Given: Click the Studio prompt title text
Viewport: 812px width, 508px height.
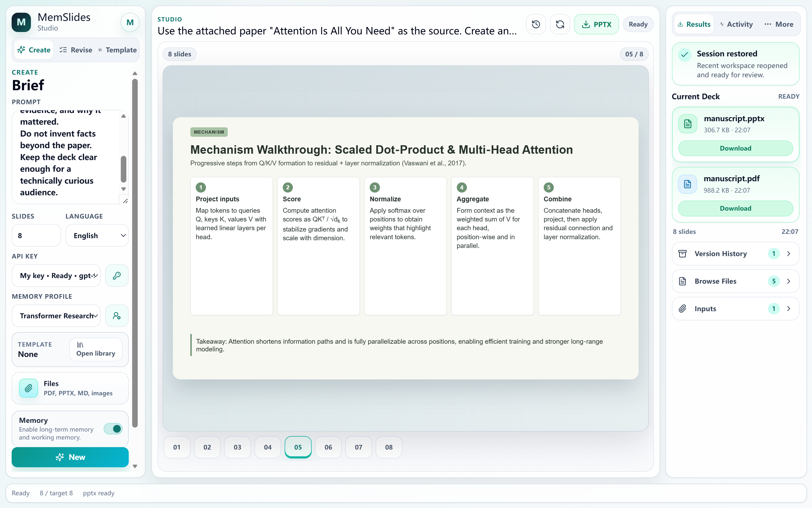Looking at the screenshot, I should [x=337, y=31].
